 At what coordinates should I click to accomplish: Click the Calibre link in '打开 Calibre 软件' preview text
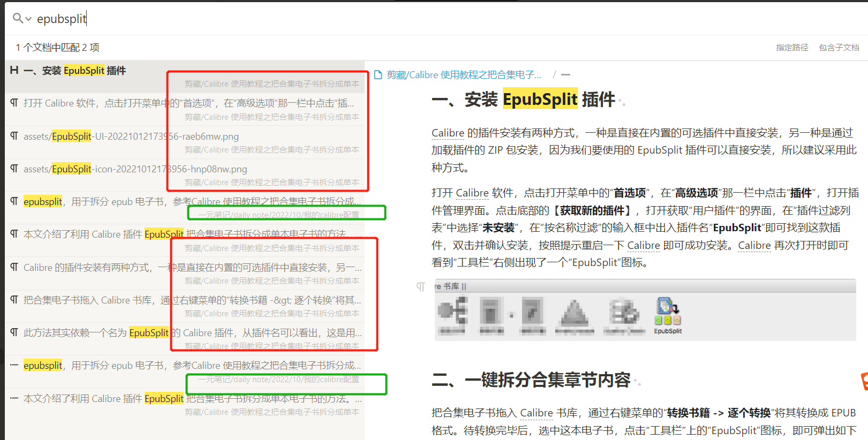click(472, 193)
